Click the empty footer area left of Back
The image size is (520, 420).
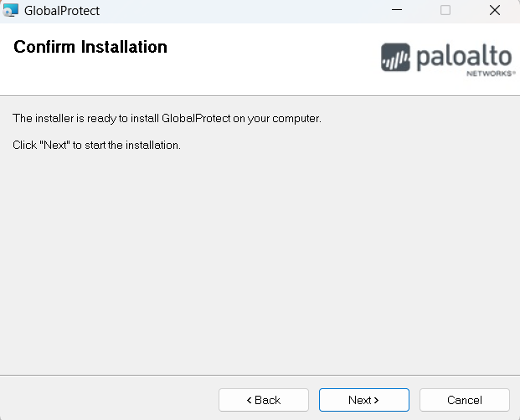[109, 400]
